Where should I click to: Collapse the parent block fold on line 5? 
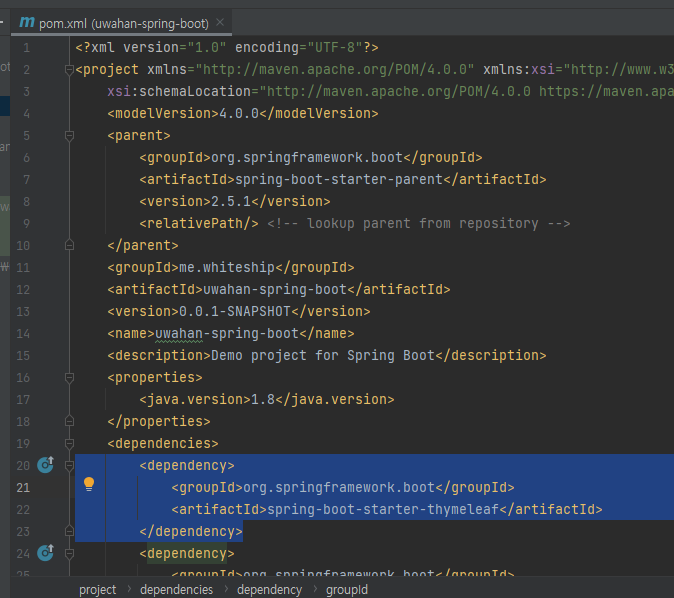click(x=69, y=135)
